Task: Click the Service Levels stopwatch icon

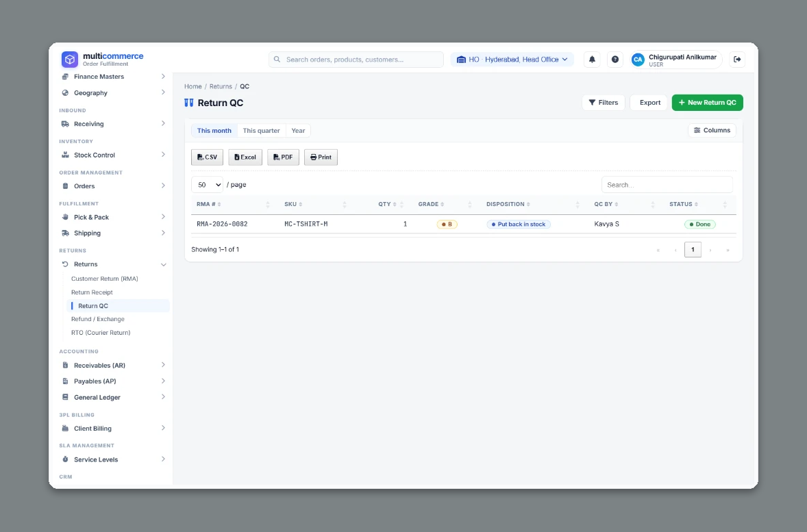Action: tap(65, 459)
